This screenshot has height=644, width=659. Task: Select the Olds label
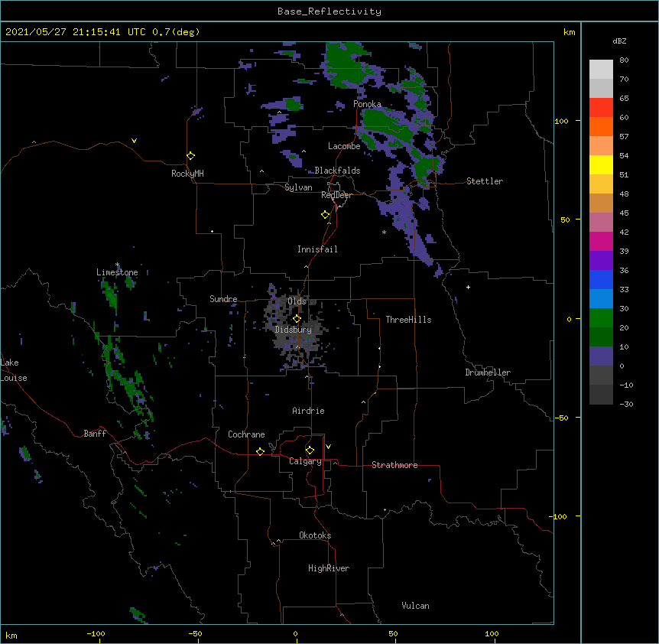pyautogui.click(x=297, y=301)
